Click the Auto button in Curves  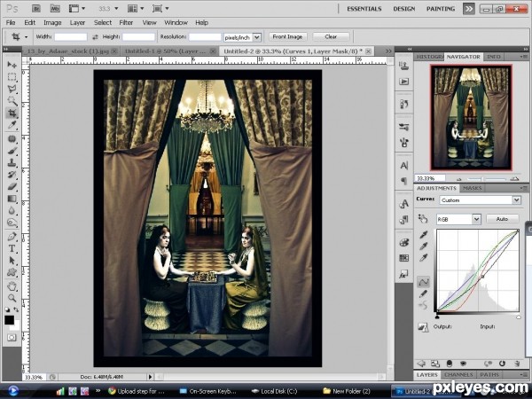click(x=502, y=219)
